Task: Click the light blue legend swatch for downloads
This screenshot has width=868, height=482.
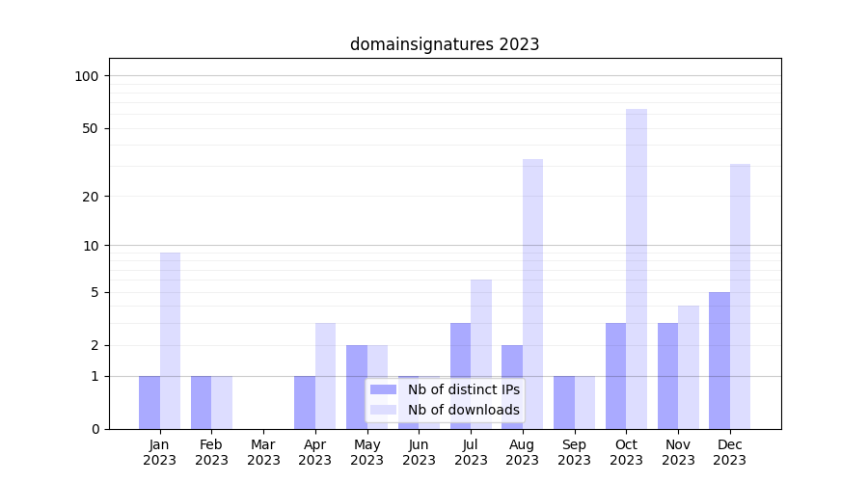Action: point(384,410)
